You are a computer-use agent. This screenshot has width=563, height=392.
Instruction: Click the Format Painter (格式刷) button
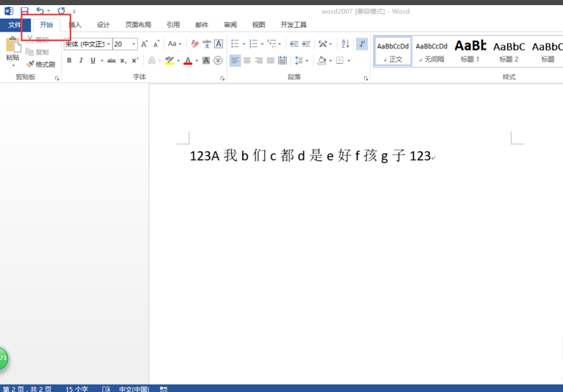tap(40, 64)
